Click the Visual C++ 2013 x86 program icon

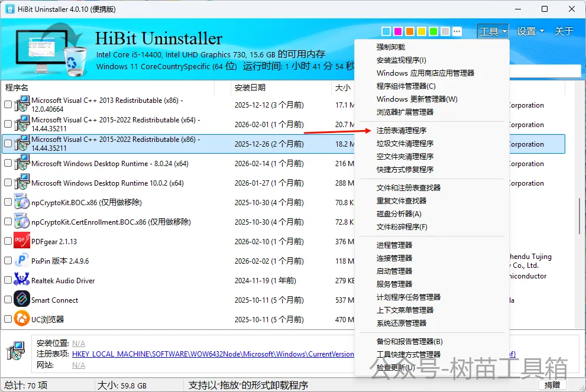point(22,104)
